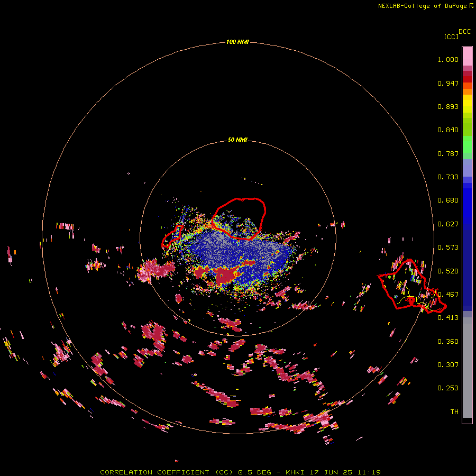The height and width of the screenshot is (476, 476).
Task: Click the small red-outlined island west of center
Action: pyautogui.click(x=172, y=236)
